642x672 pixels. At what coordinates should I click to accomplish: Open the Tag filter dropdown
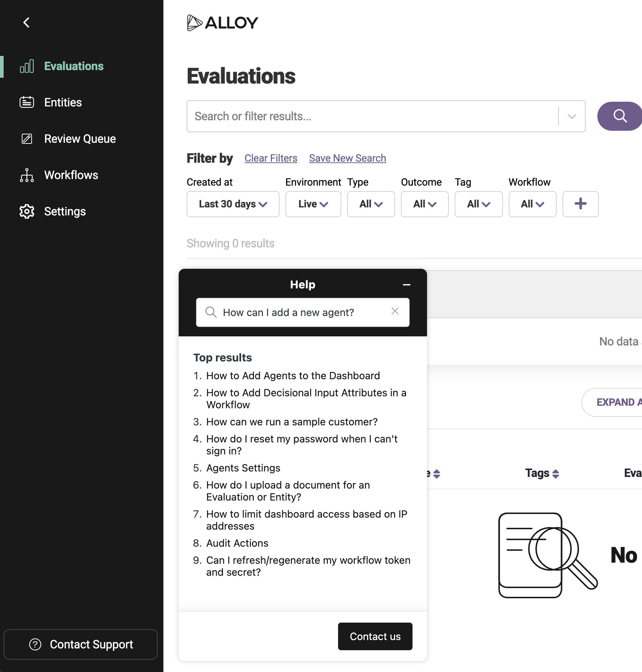(479, 204)
